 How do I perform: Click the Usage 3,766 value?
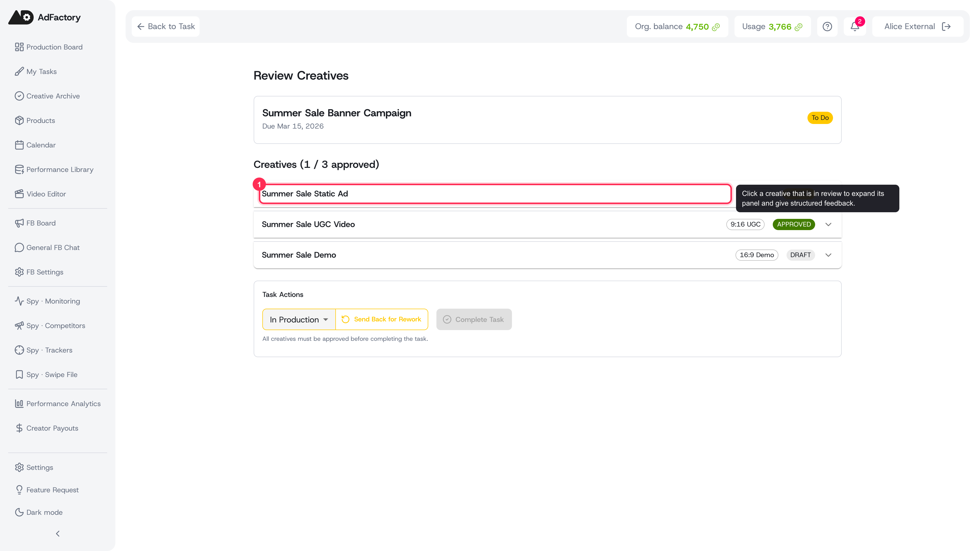coord(780,27)
